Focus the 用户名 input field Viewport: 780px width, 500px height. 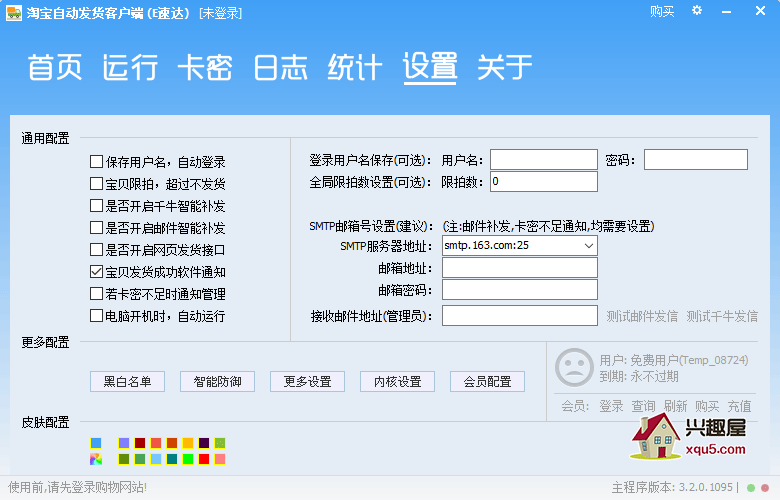point(544,160)
